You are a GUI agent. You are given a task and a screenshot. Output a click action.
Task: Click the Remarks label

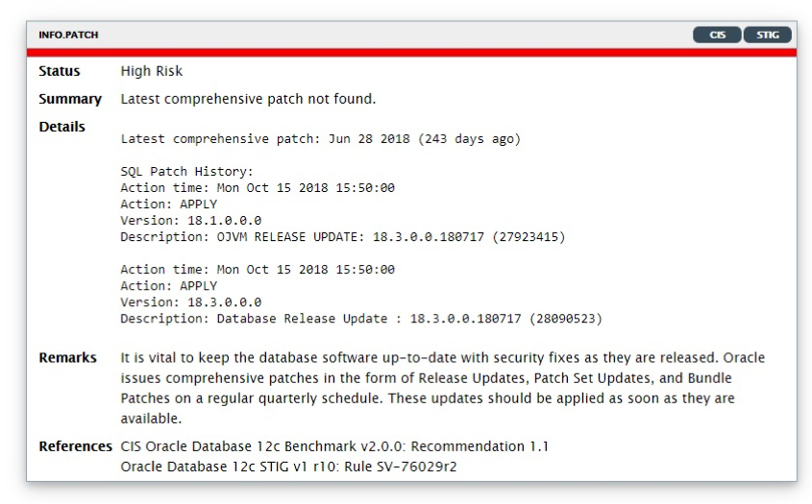click(67, 357)
